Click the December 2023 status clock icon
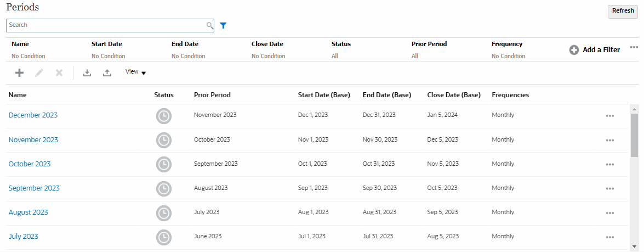This screenshot has width=644, height=252. coord(163,116)
